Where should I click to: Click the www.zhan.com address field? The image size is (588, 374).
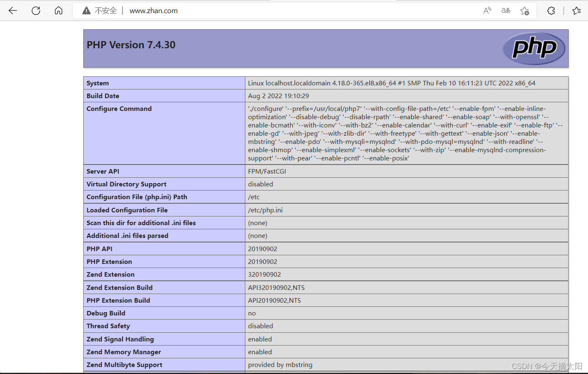(153, 11)
